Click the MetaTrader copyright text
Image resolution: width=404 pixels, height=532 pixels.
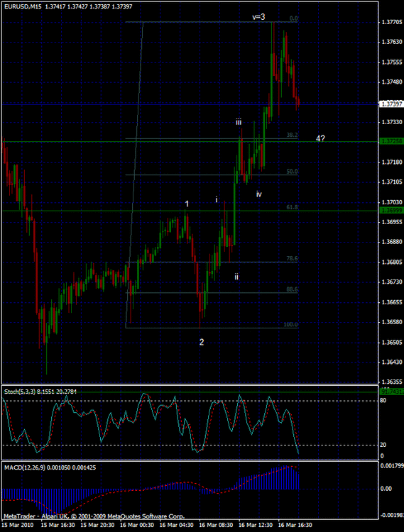coord(94,516)
